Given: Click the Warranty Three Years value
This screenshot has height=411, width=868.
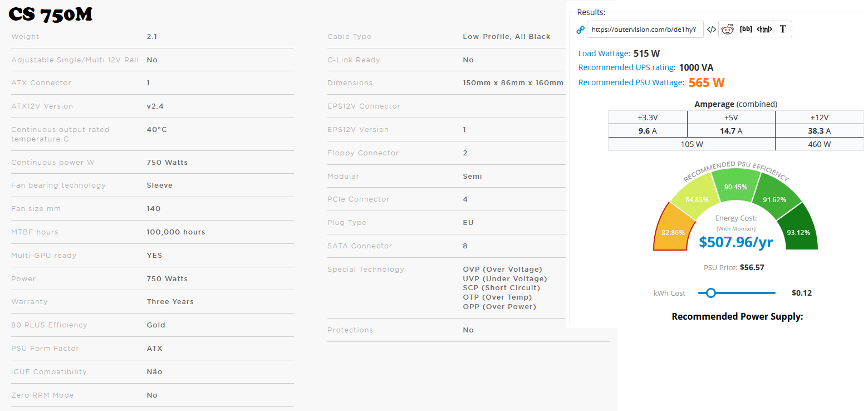Looking at the screenshot, I should coord(170,301).
